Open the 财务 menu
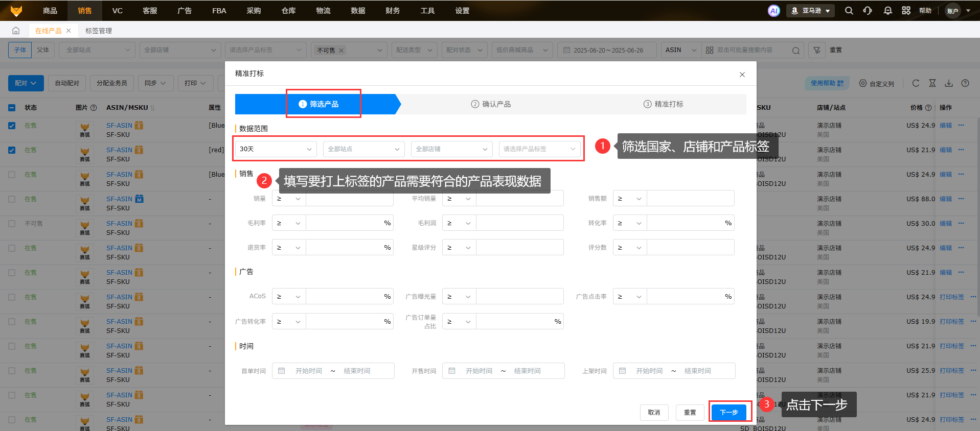 click(x=393, y=11)
